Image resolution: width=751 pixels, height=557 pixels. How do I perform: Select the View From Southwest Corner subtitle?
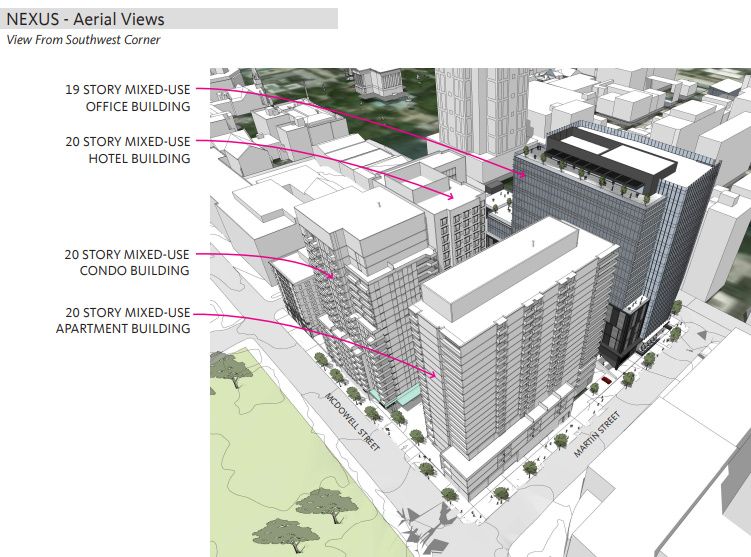click(83, 40)
